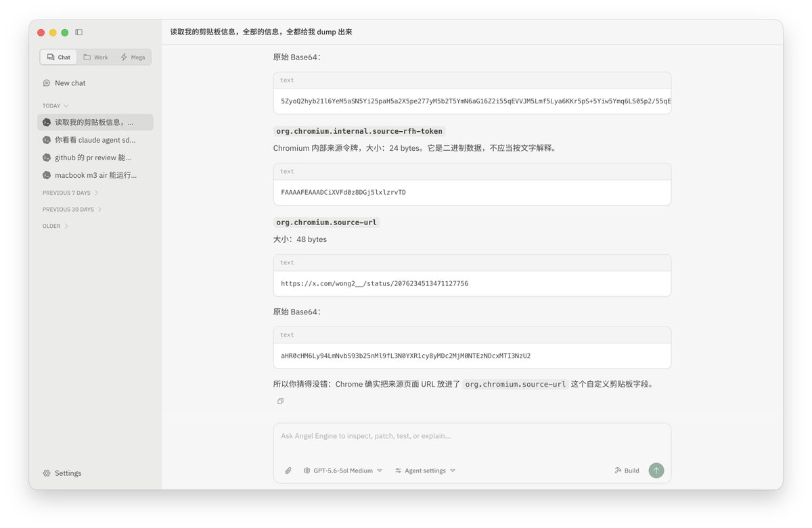Open the Agent settings dropdown

[x=425, y=471]
